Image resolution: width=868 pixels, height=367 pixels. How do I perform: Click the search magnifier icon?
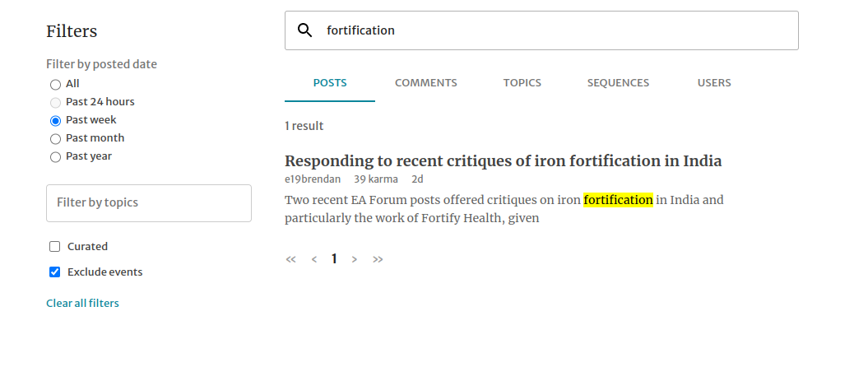[x=304, y=30]
